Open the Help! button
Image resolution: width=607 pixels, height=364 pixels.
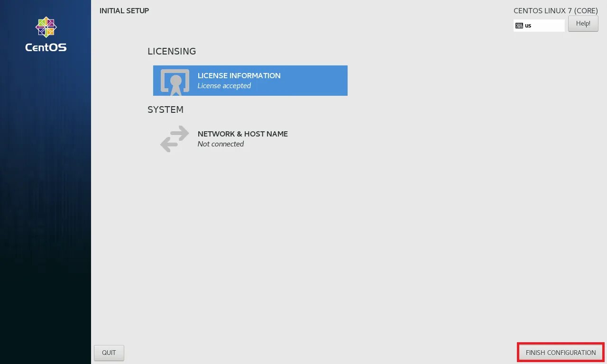583,24
